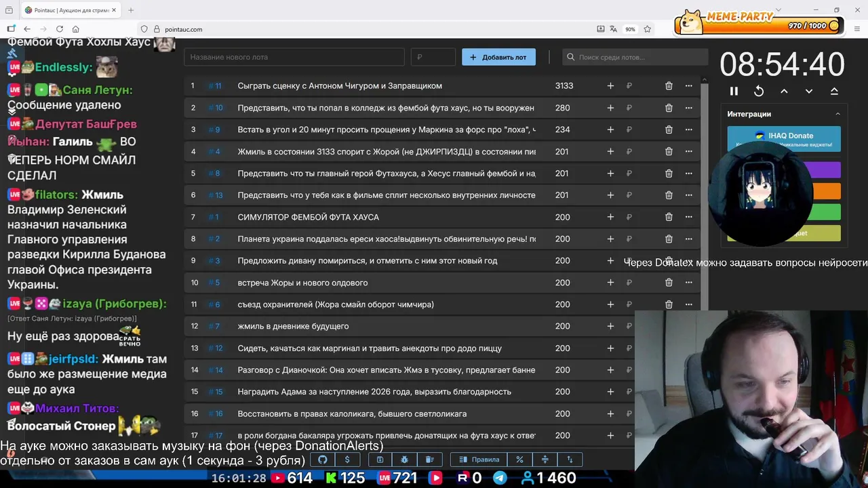Screen dimensions: 868x488
Task: Select lot 'Восстановить в правах калоликага'
Action: (x=352, y=413)
